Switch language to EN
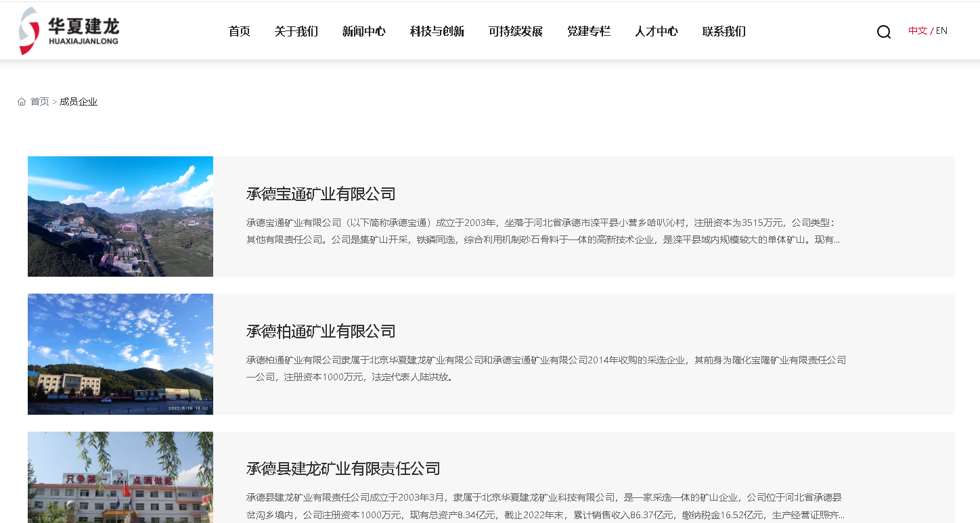980x523 pixels. pyautogui.click(x=941, y=30)
